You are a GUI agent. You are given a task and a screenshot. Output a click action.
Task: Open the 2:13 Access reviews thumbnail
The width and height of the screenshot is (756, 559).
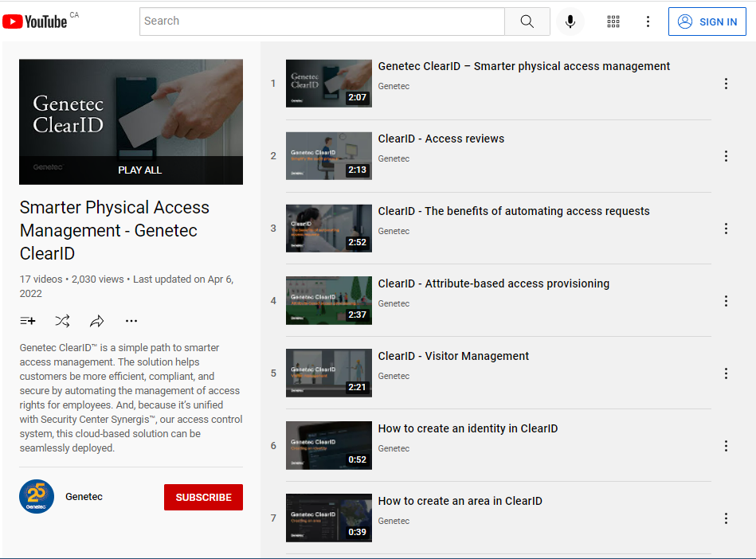point(329,155)
